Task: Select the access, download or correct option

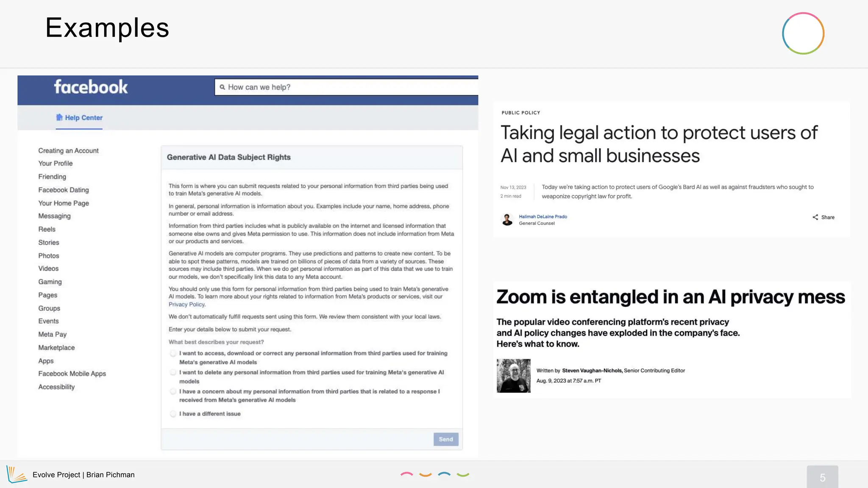Action: [173, 353]
